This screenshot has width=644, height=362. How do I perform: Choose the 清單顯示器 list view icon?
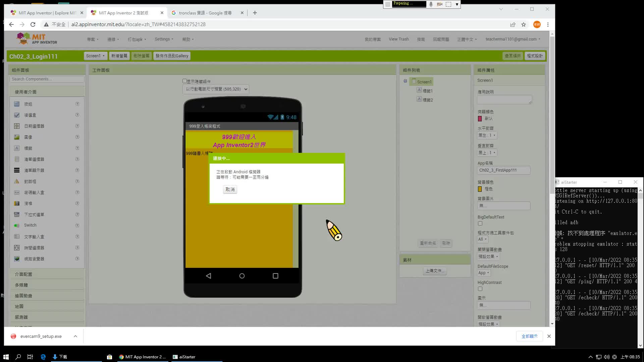coord(17,170)
